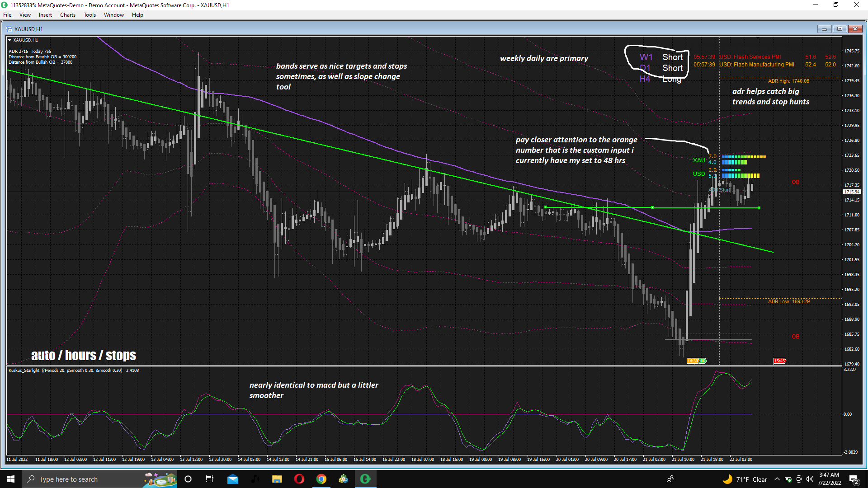Click the Task View taskbar icon
Image resolution: width=868 pixels, height=488 pixels.
[209, 479]
